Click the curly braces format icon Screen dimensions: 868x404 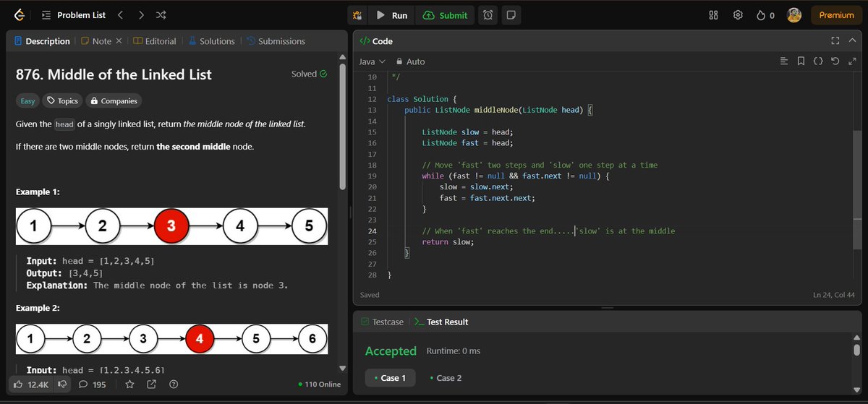pyautogui.click(x=818, y=61)
